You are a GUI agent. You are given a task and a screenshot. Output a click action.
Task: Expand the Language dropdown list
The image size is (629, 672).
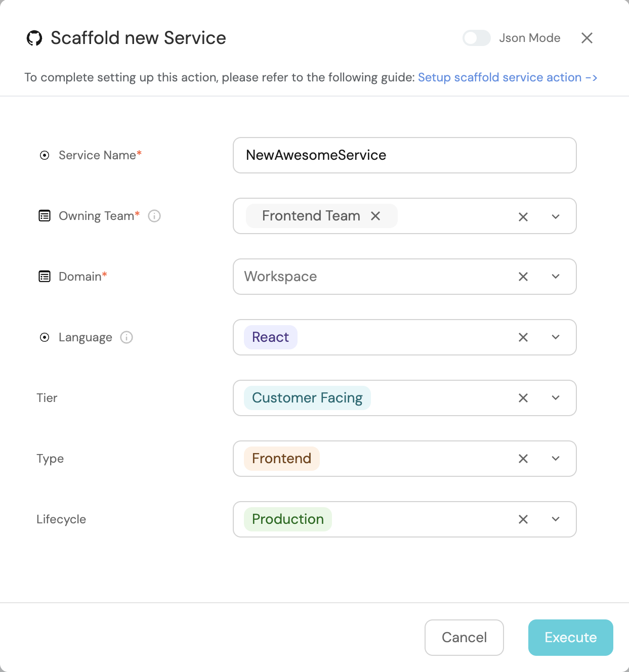coord(556,337)
